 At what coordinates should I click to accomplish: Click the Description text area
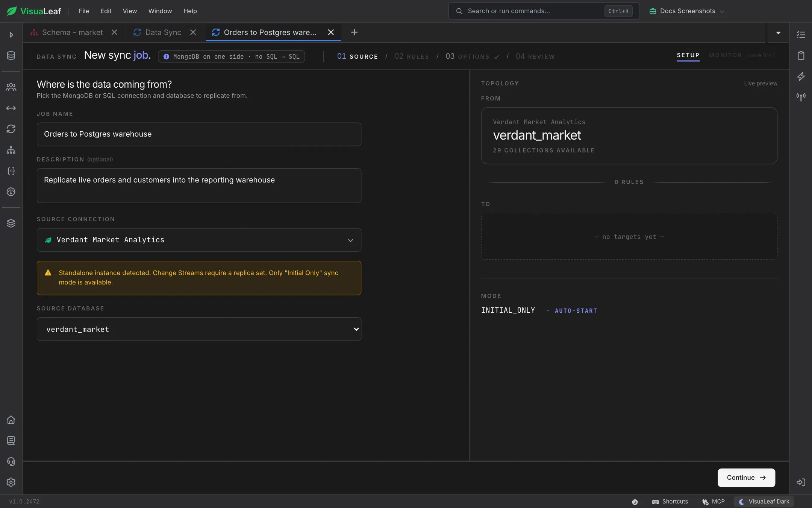coord(199,186)
